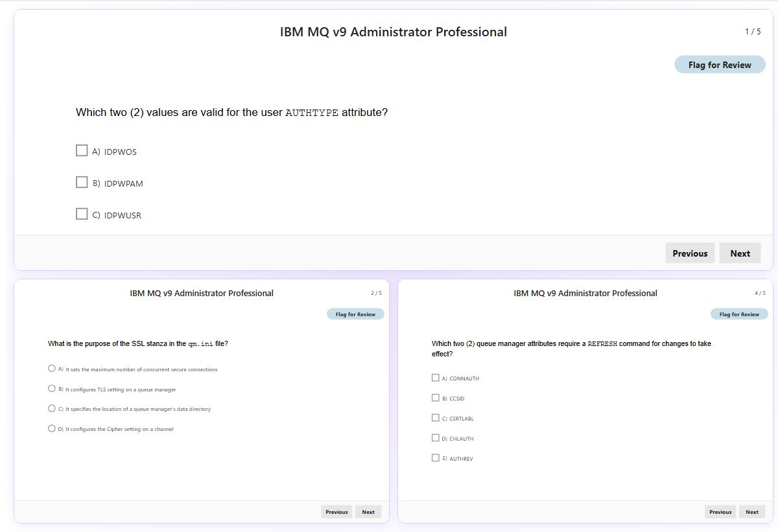This screenshot has height=532, width=778.
Task: Click the exam title in the question 2 card
Action: coord(202,293)
